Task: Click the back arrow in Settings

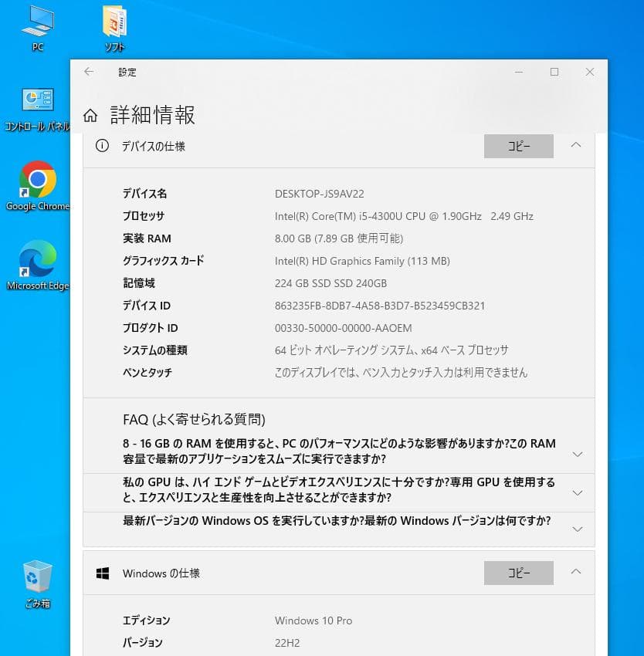Action: point(89,72)
